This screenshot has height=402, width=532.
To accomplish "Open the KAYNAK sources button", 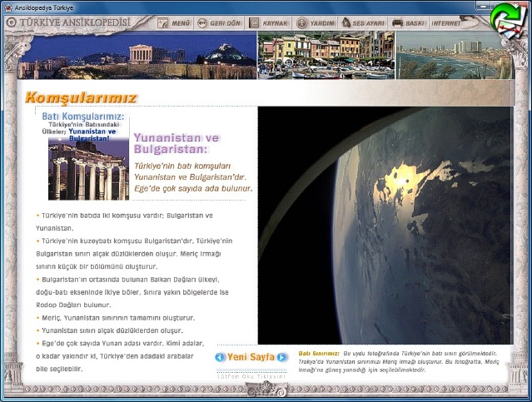I will click(269, 22).
